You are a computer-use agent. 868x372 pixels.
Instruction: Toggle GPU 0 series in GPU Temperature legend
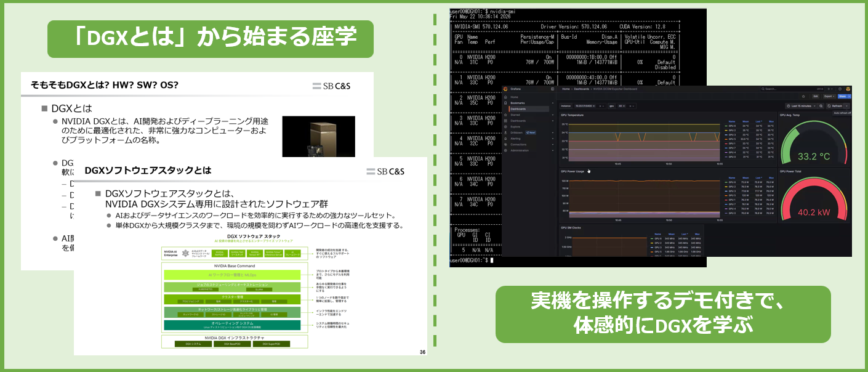[x=732, y=156]
